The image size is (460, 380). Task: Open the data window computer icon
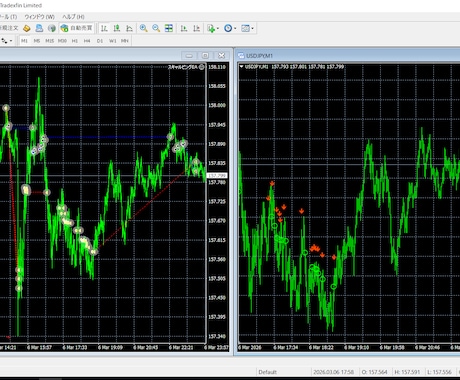pyautogui.click(x=39, y=28)
